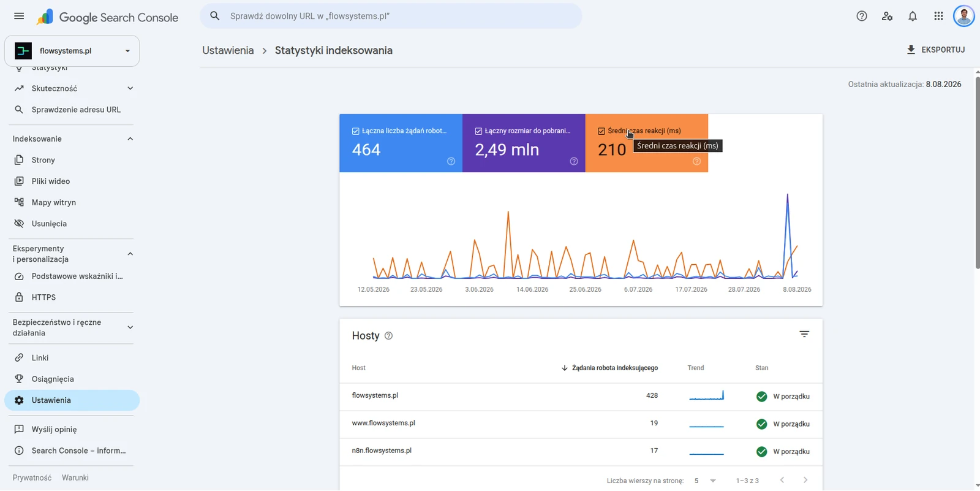The width and height of the screenshot is (980, 491).
Task: Toggle Łączna liczba żądań robota checkbox
Action: pyautogui.click(x=356, y=131)
